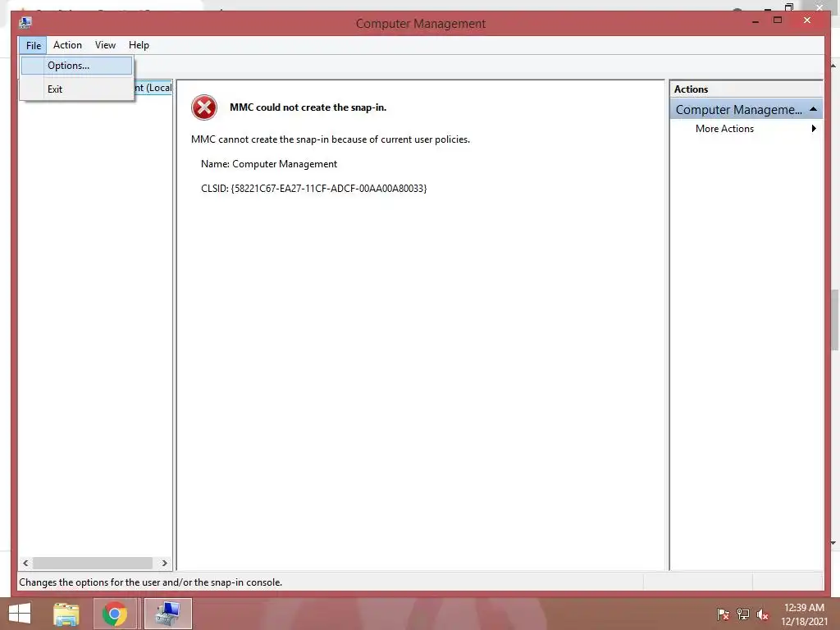This screenshot has width=840, height=630.
Task: Click the red error icon
Action: pyautogui.click(x=204, y=107)
